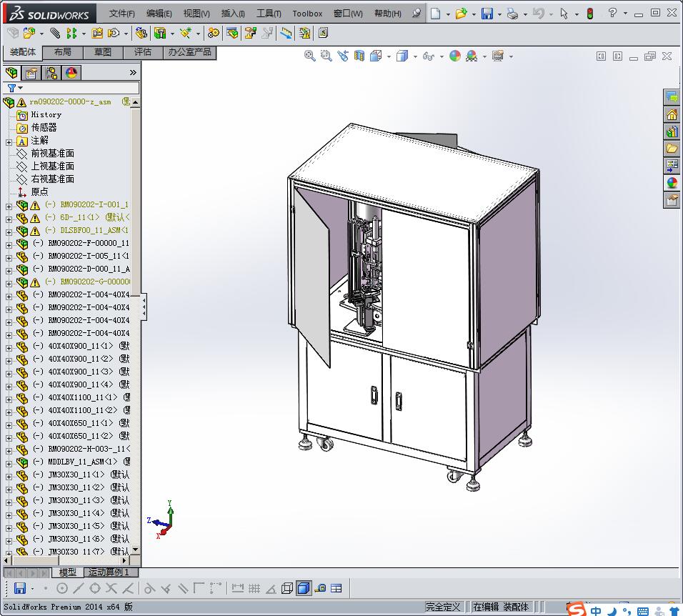
Task: Open the 插入(I) menu
Action: pos(233,14)
